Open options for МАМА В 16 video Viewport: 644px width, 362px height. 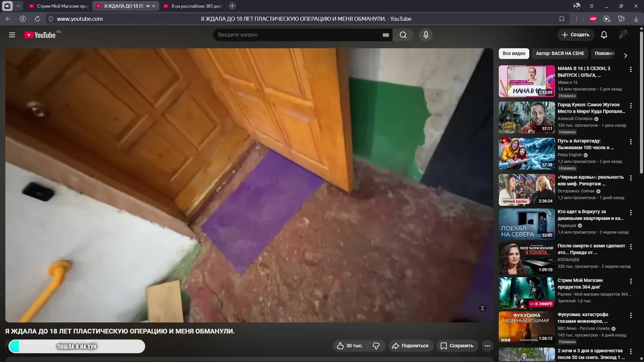[x=631, y=69]
